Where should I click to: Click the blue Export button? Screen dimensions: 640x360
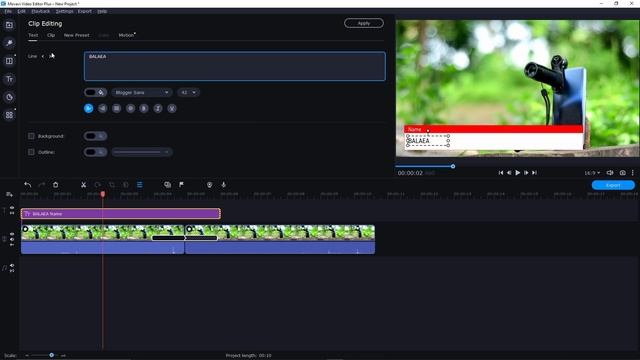(613, 185)
